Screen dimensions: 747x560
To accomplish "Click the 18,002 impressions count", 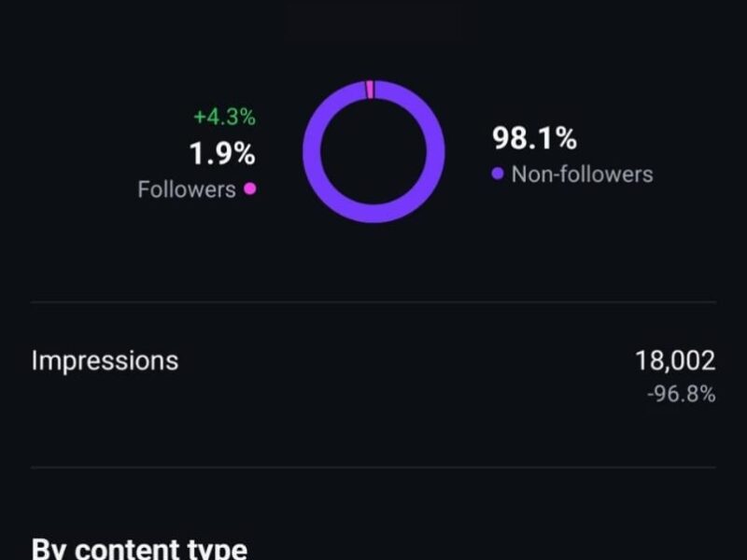I will coord(675,360).
